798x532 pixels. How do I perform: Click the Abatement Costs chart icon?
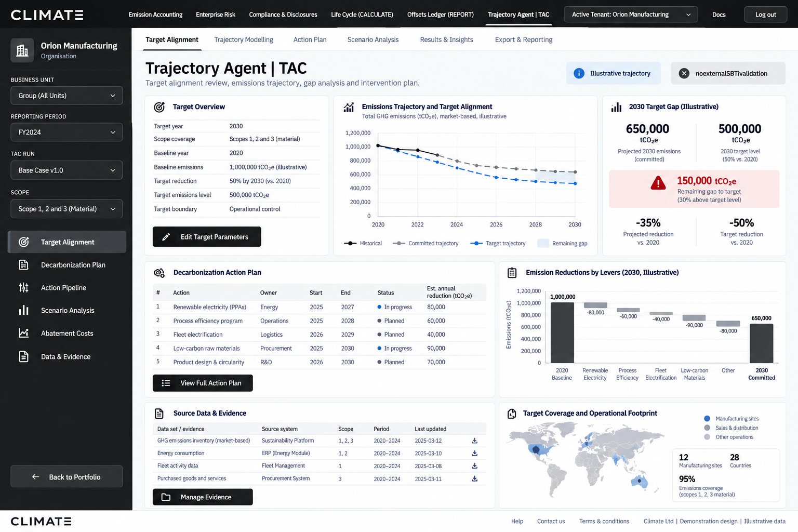[x=23, y=333]
